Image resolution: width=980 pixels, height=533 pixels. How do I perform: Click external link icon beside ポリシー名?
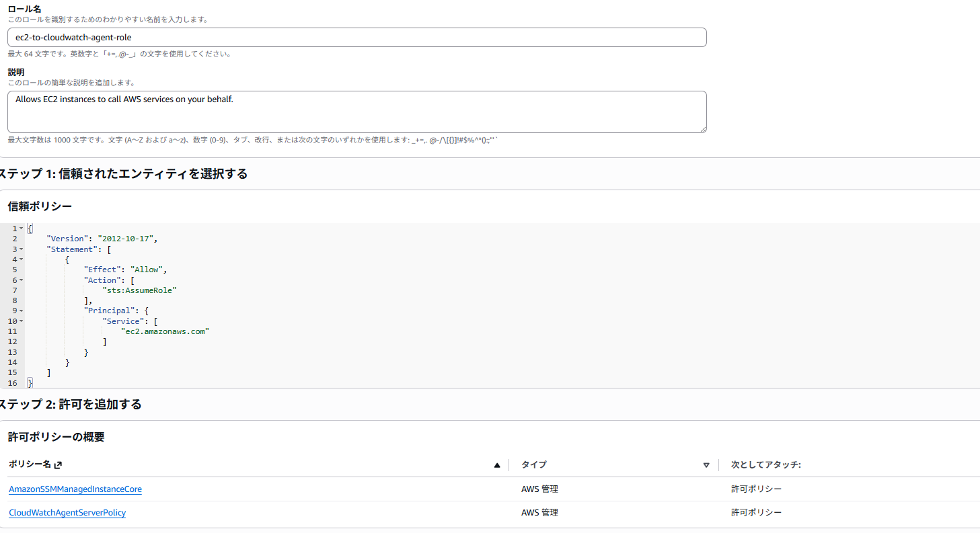click(58, 465)
